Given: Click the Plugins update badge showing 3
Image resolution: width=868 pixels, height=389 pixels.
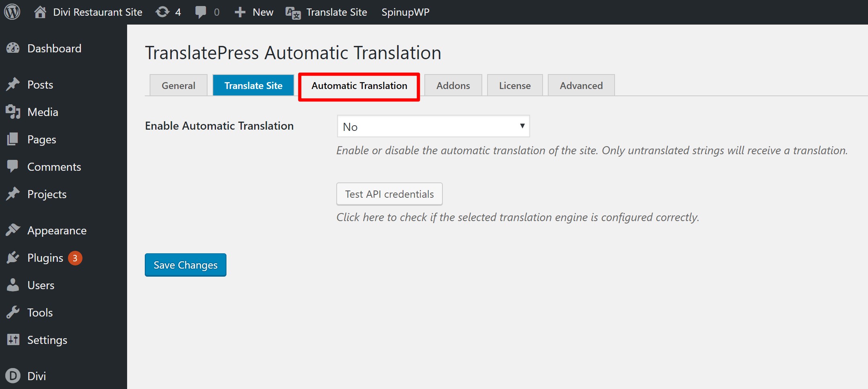Looking at the screenshot, I should coord(75,258).
